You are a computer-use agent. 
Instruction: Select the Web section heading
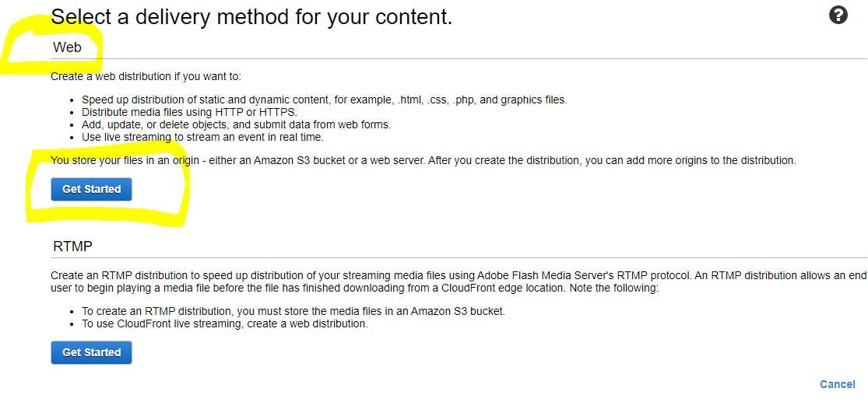click(x=67, y=47)
